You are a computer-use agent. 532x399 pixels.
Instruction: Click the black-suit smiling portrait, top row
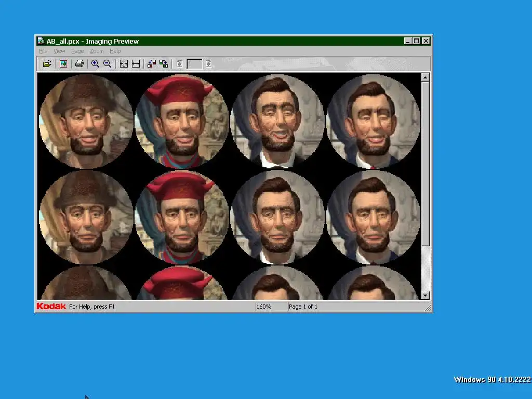tap(277, 122)
